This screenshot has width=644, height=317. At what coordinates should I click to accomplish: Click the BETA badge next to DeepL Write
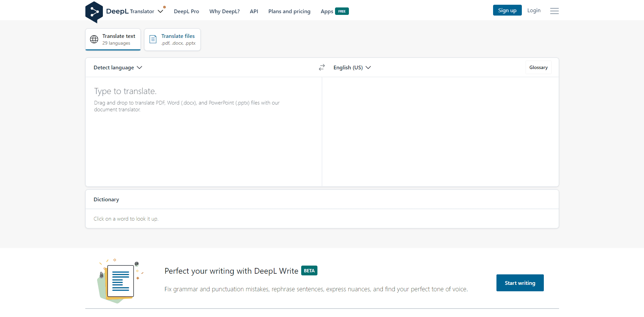(309, 271)
